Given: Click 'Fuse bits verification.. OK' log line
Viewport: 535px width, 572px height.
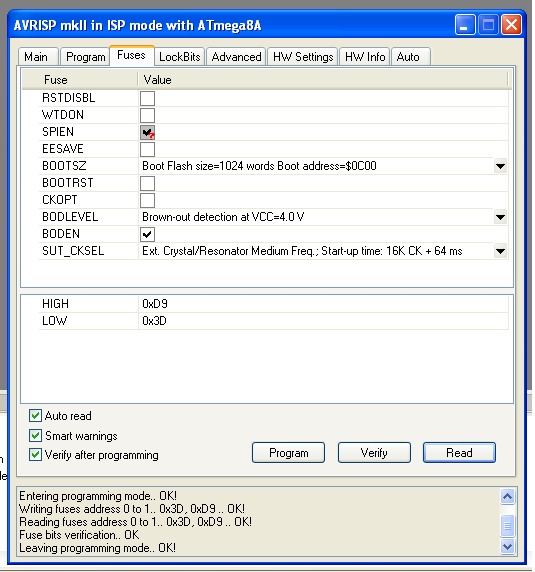Looking at the screenshot, I should point(79,535).
